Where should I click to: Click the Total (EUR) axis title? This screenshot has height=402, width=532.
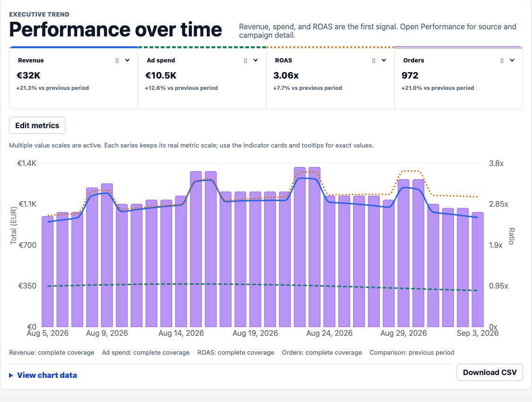pos(14,226)
